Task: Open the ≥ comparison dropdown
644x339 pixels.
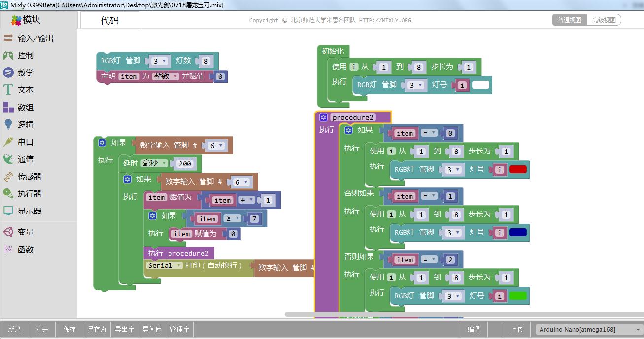Action: [x=233, y=219]
